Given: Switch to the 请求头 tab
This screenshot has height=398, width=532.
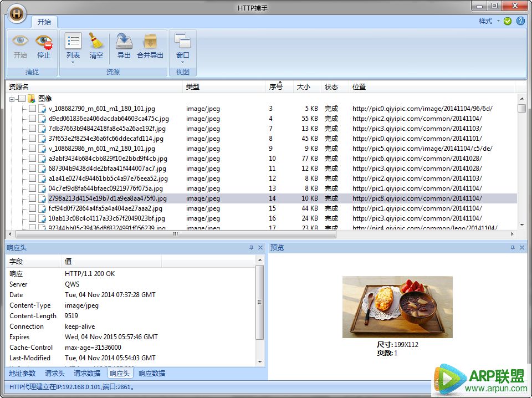Looking at the screenshot, I should (x=55, y=373).
